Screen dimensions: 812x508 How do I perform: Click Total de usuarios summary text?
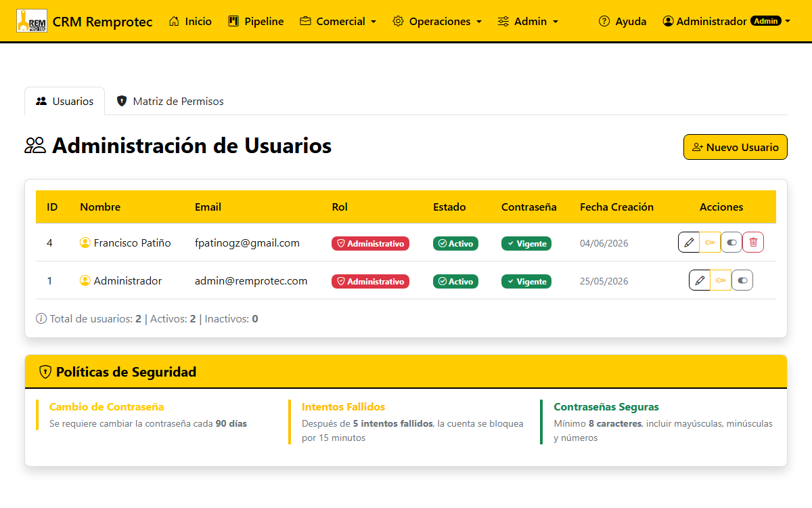(147, 318)
